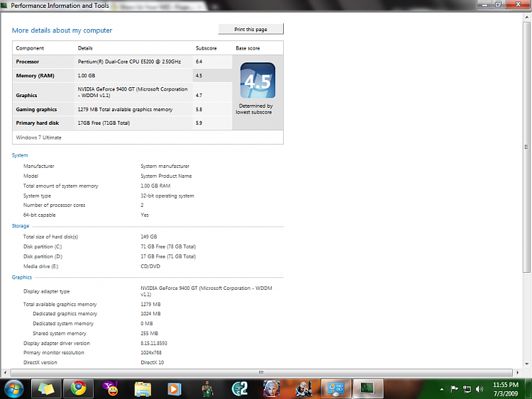The width and height of the screenshot is (532, 399).
Task: Launch the armored soldier game icon
Action: point(304,389)
